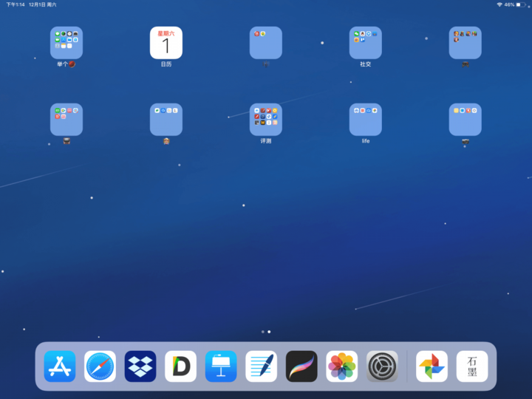Launch Keynote from the dock
The height and width of the screenshot is (399, 532).
pos(221,366)
